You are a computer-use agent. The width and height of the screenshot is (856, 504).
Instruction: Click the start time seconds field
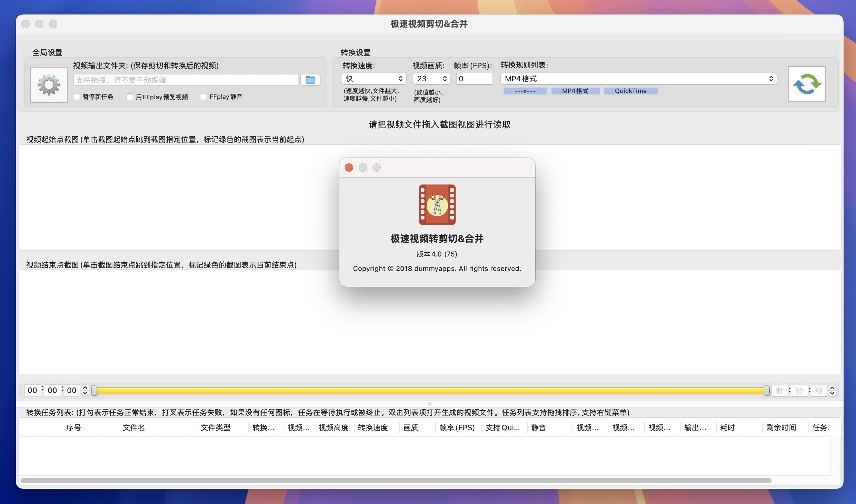72,390
